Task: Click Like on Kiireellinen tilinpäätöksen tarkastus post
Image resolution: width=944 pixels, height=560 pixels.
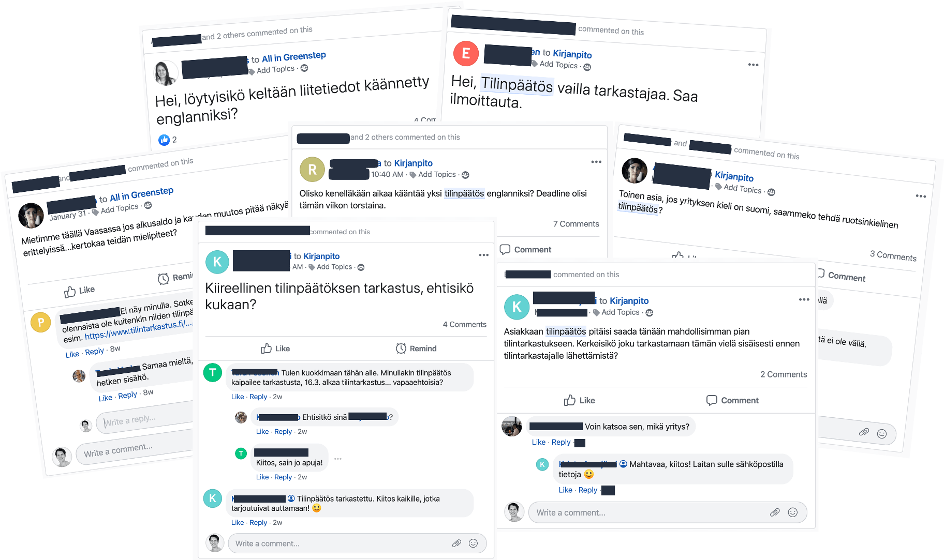Action: (x=275, y=349)
